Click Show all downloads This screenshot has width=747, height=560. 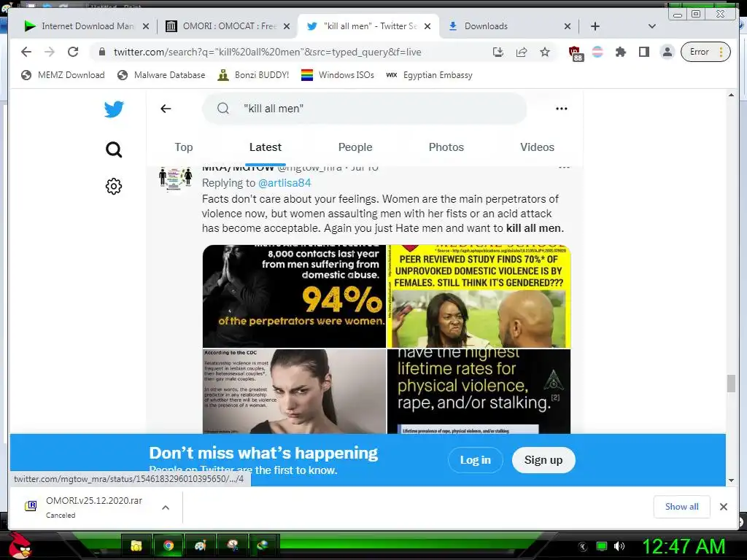click(x=682, y=507)
